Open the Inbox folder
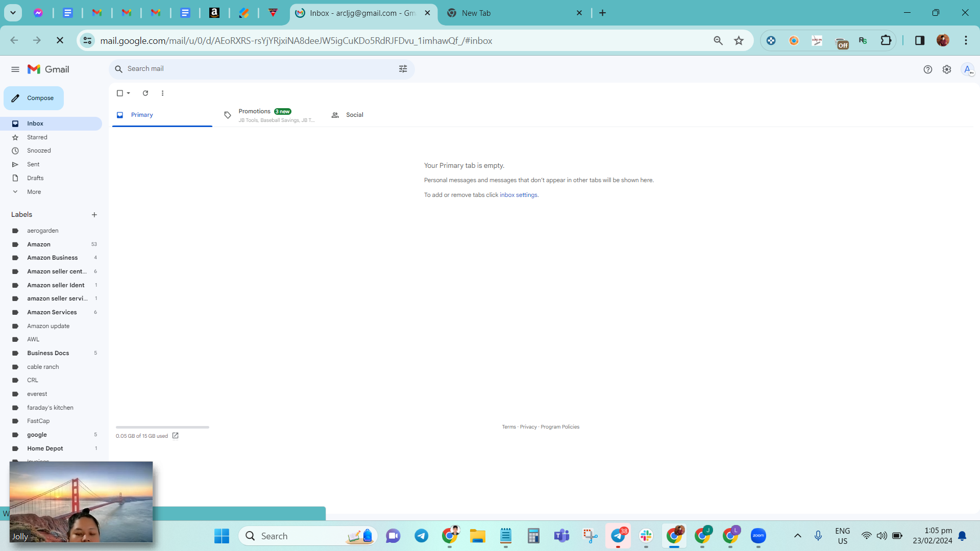Screen dimensions: 980x551 (51, 123)
